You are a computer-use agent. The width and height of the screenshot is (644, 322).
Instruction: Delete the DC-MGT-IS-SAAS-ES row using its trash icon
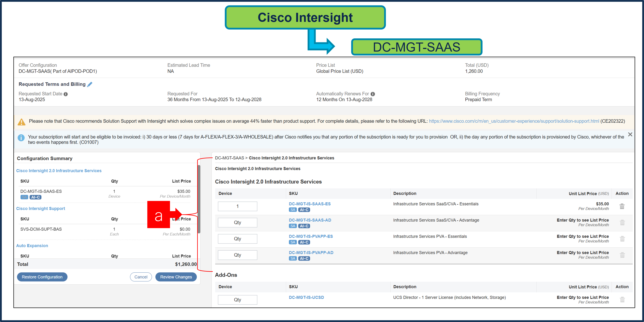[x=622, y=206]
